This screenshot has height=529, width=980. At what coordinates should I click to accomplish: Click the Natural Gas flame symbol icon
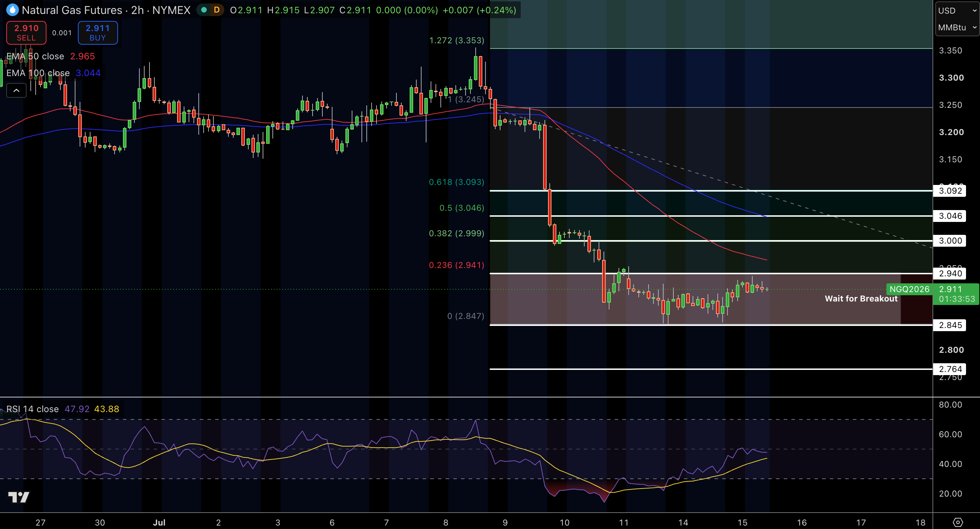12,10
